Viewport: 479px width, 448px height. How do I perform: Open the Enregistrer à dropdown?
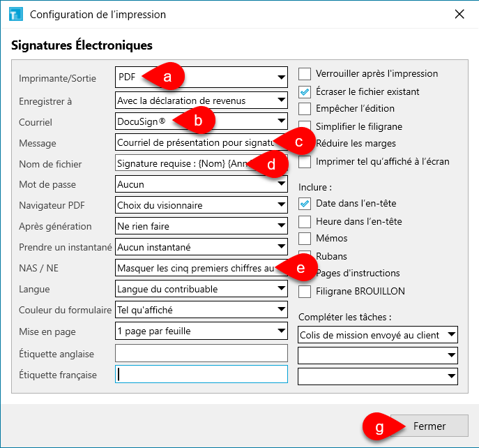pos(202,100)
